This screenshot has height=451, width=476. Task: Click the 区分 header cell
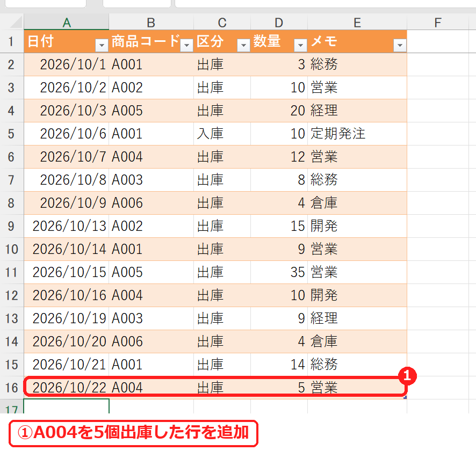pos(222,41)
